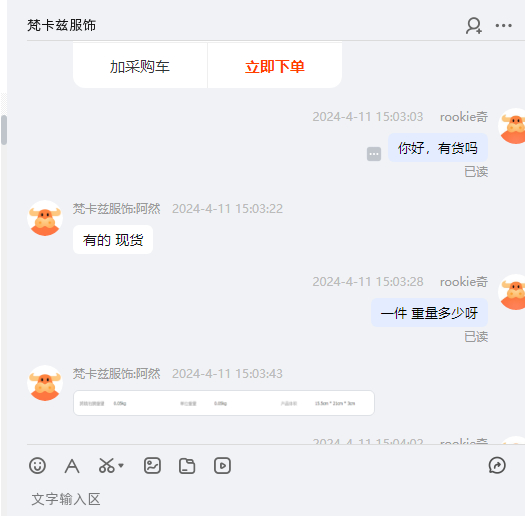Open the send video icon
The width and height of the screenshot is (525, 516).
[222, 465]
